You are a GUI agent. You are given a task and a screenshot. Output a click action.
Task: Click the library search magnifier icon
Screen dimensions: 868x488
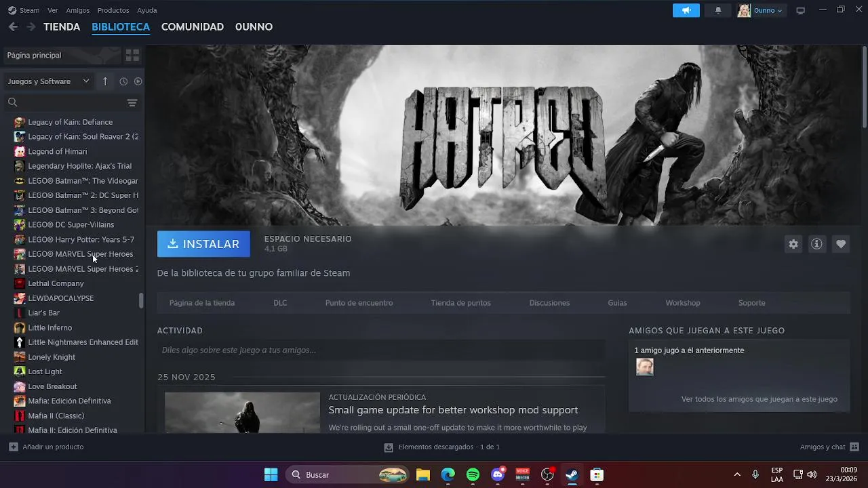pyautogui.click(x=12, y=102)
